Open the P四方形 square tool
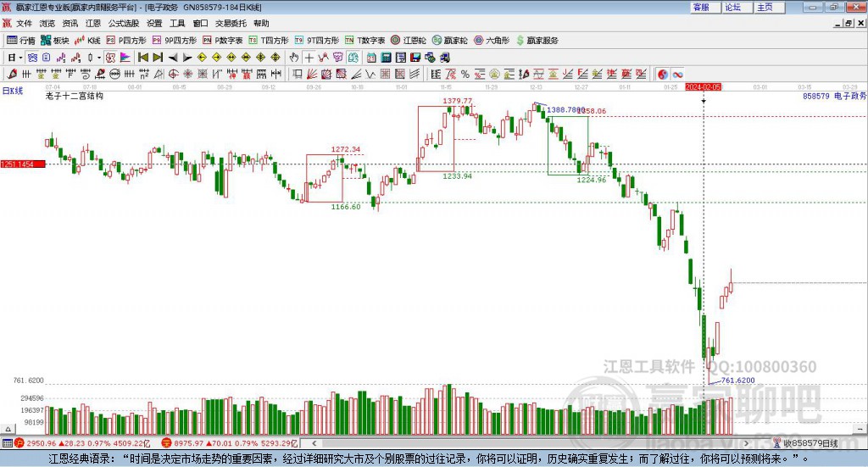 (x=126, y=41)
